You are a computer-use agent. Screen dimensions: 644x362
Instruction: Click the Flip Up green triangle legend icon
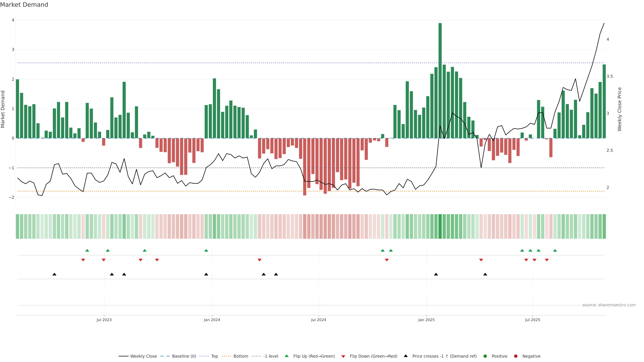(287, 356)
